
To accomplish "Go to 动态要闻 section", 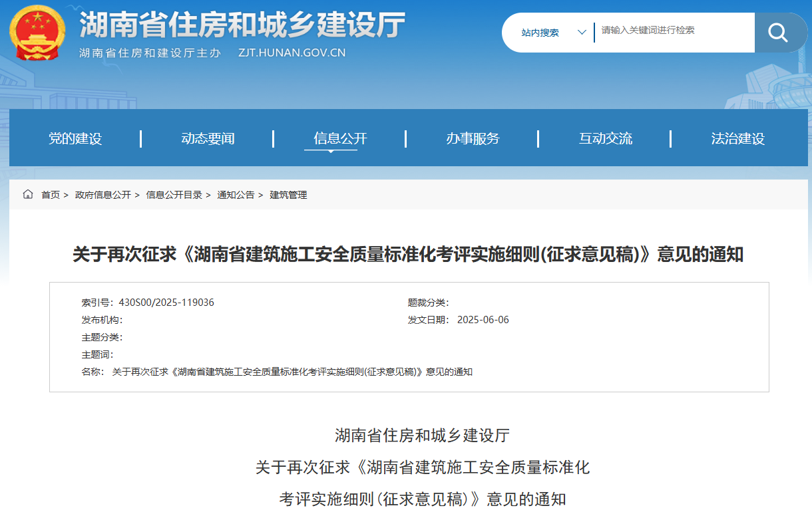I will [208, 138].
